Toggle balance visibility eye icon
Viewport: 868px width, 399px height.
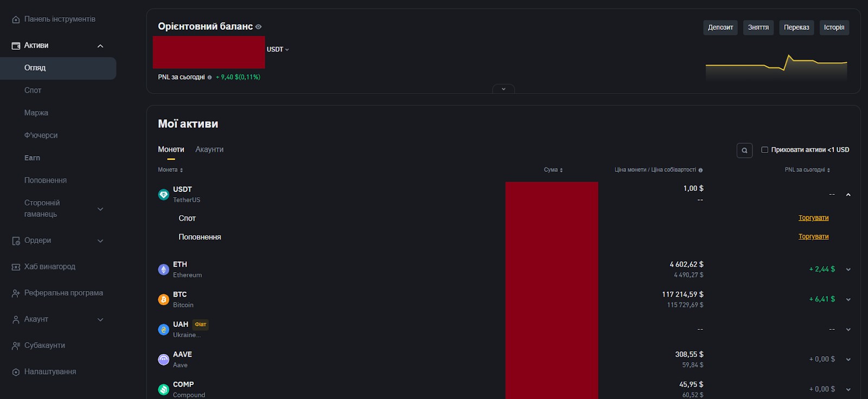(x=258, y=27)
